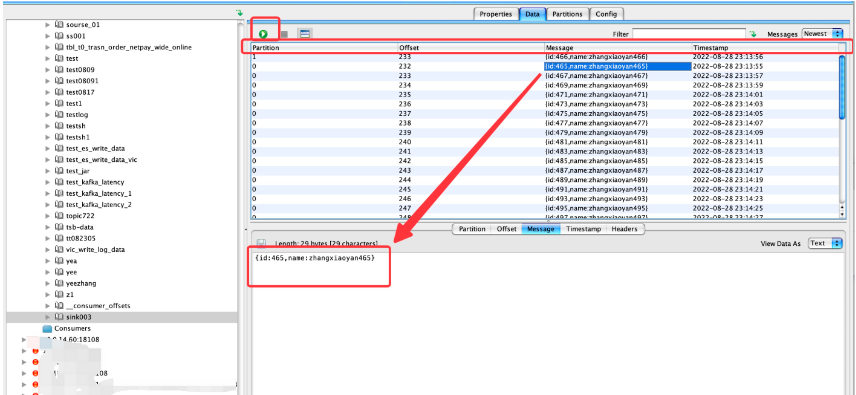Viewport: 856px width, 395px height.
Task: Select the Message tab in detail panel
Action: 541,229
